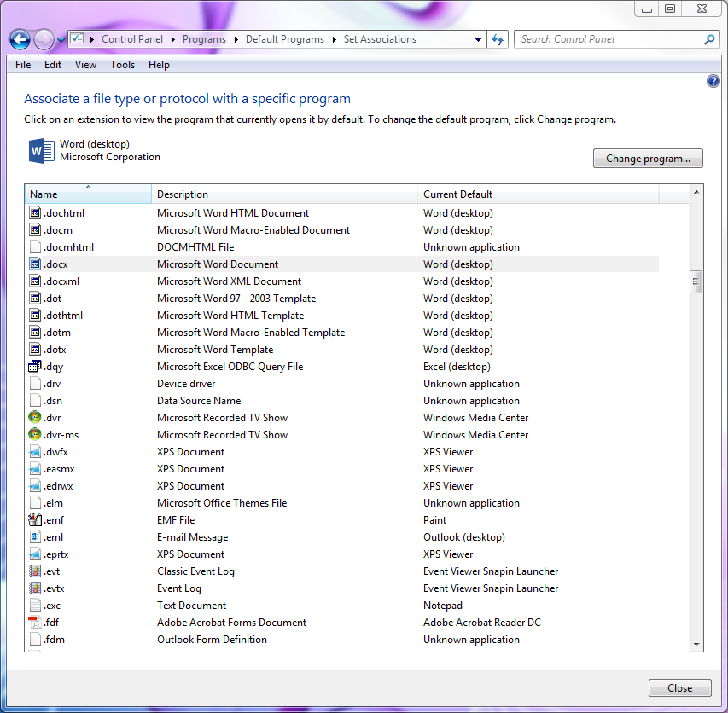728x713 pixels.
Task: Select the .docmhtml blank file icon
Action: click(x=35, y=246)
